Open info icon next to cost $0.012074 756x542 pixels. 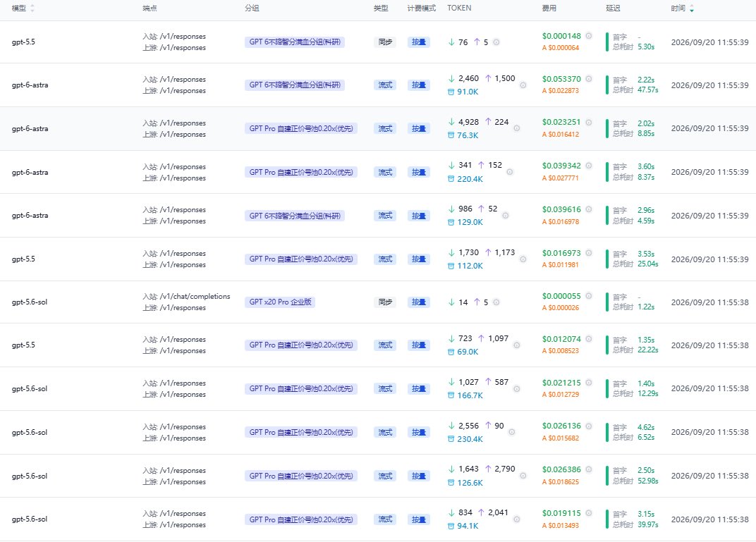pyautogui.click(x=589, y=339)
